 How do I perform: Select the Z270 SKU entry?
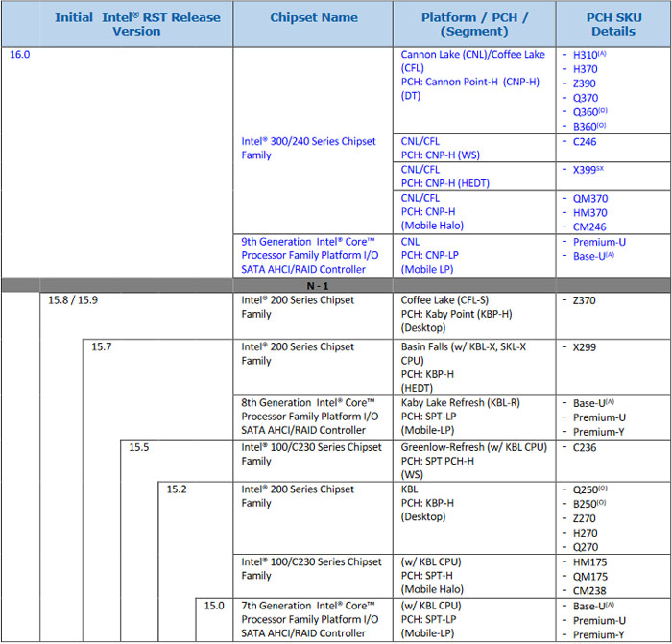[x=584, y=518]
